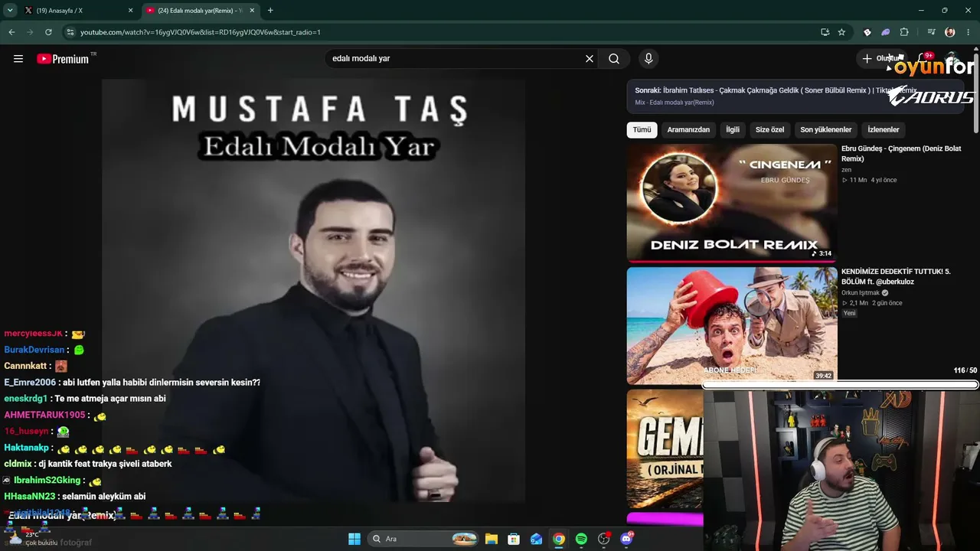980x551 pixels.
Task: Open the media control icon in Chrome toolbar
Action: click(931, 32)
